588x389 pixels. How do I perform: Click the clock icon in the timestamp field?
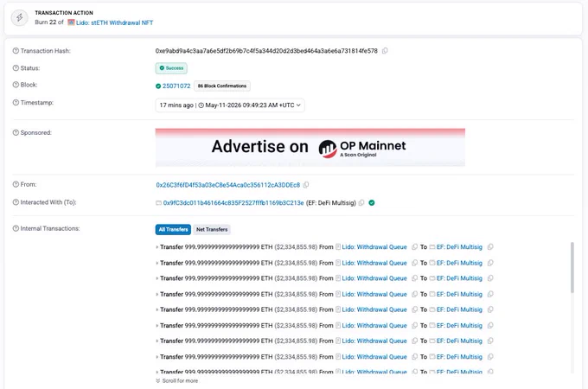tap(201, 105)
